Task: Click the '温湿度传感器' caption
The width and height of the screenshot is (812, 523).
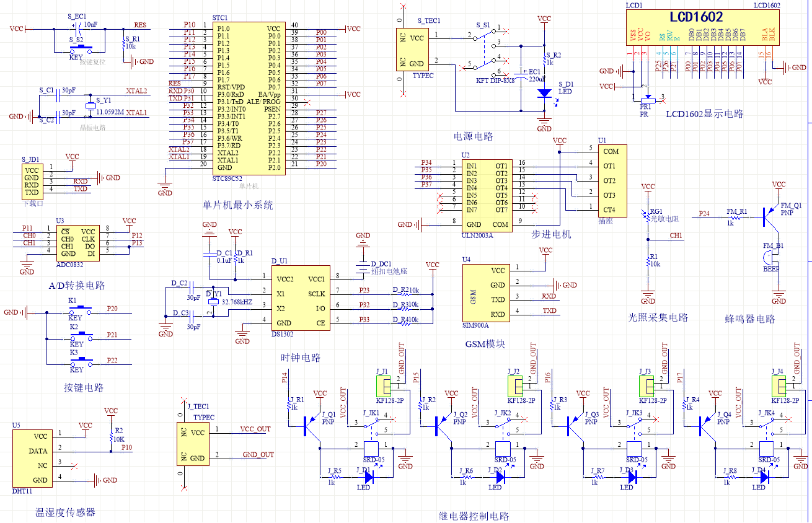Action: [x=65, y=512]
